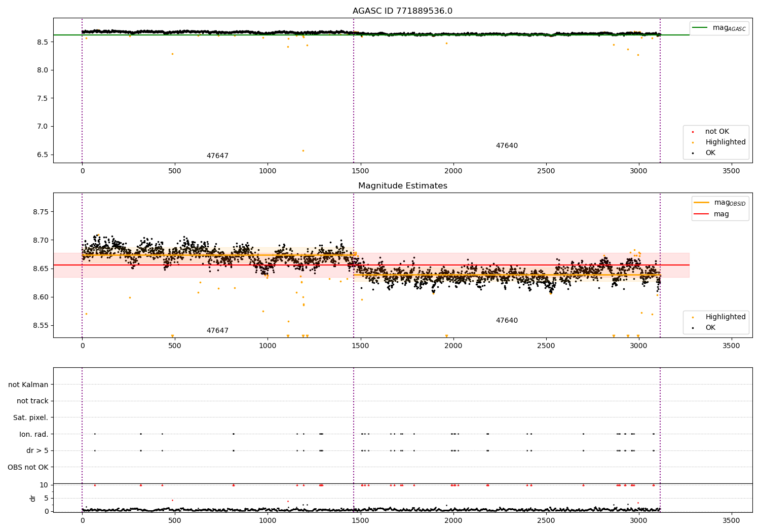Click the green mag AGASC legend line sample

click(x=700, y=28)
